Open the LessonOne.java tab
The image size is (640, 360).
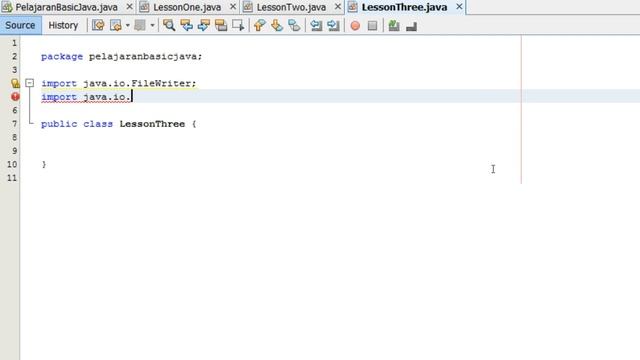coord(187,7)
